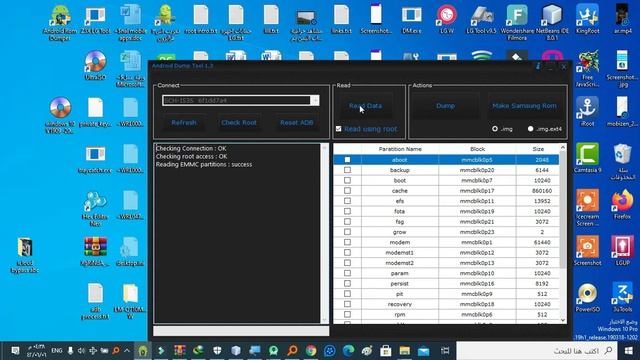Screen dimensions: 640x360
Task: Click the Windows taskbar search box
Action: (x=536, y=351)
